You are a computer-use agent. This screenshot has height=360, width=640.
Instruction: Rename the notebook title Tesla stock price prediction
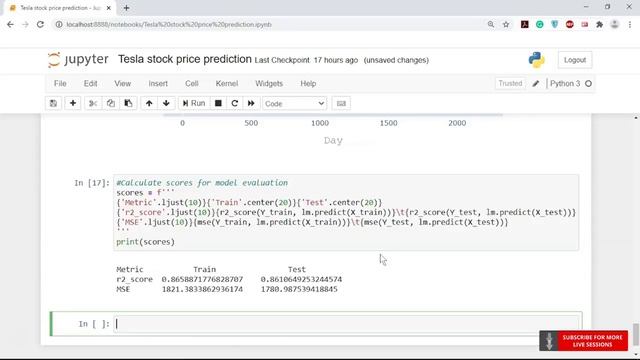click(184, 59)
